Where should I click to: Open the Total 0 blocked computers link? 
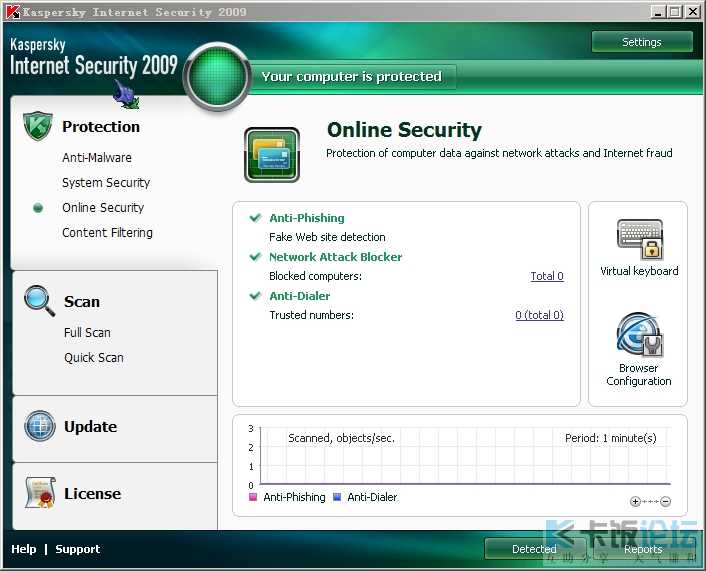[x=547, y=276]
